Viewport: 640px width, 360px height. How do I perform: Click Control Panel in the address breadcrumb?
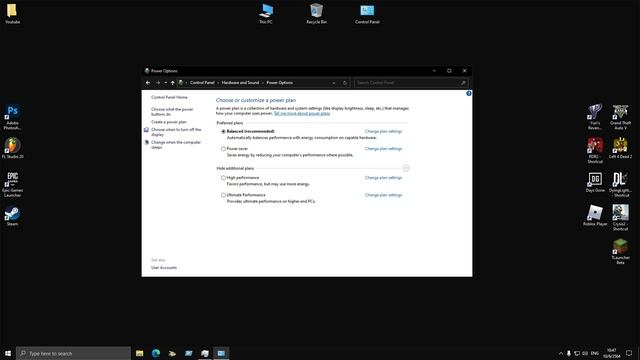[x=202, y=83]
